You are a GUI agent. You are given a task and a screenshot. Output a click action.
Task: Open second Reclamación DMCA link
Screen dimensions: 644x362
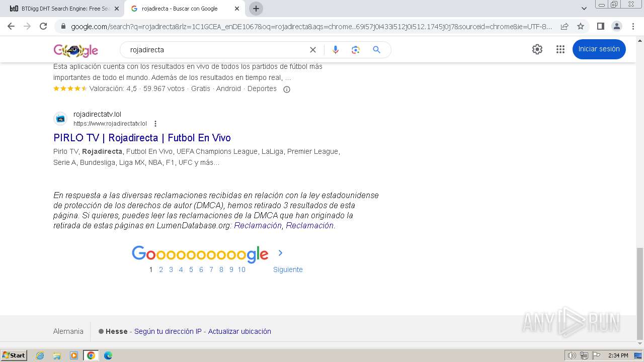310,226
